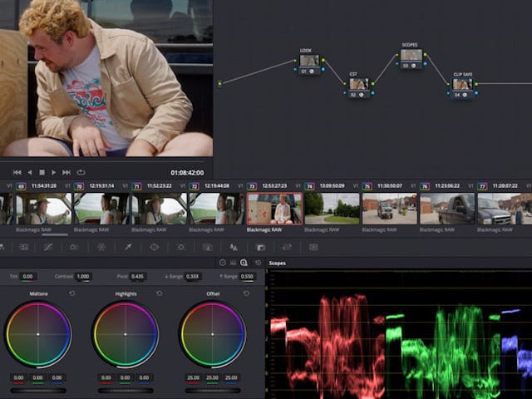Select highlighted clip 73 thumbnail
Screen dimensions: 532x399
(274, 209)
